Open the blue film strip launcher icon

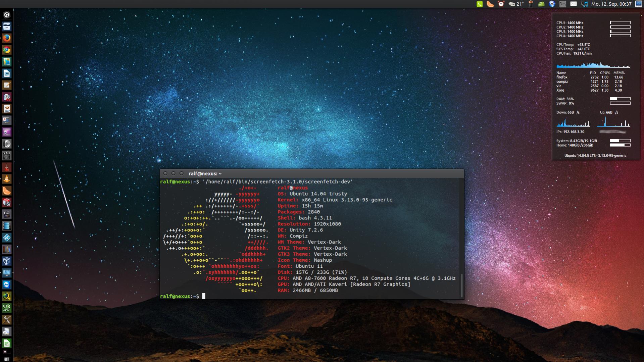(6, 226)
